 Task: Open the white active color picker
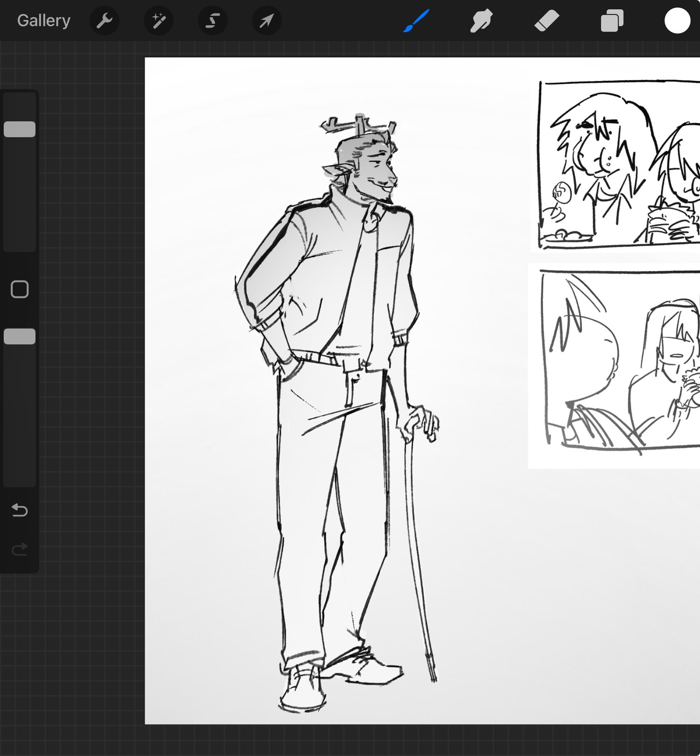coord(677,21)
